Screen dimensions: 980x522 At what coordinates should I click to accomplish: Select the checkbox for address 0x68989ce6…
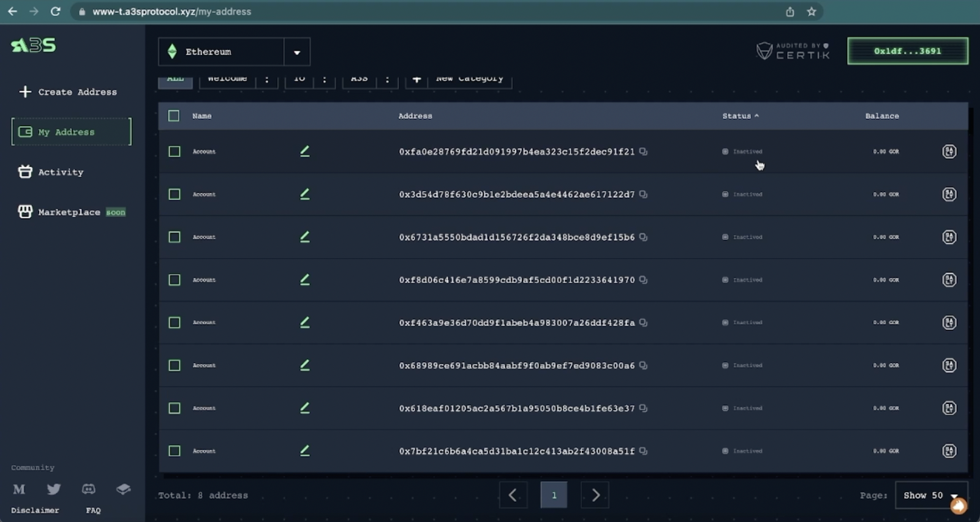[175, 365]
